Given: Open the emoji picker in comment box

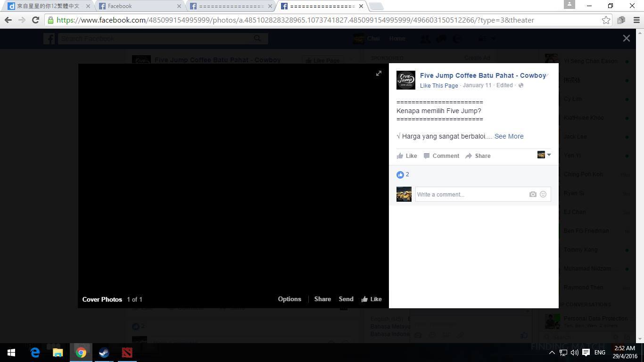Looking at the screenshot, I should (x=543, y=194).
